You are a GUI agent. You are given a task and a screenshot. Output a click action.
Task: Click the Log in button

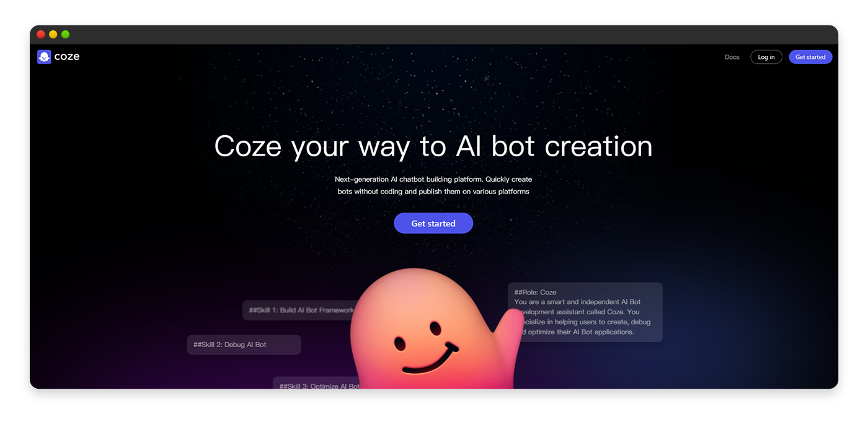[x=766, y=57]
